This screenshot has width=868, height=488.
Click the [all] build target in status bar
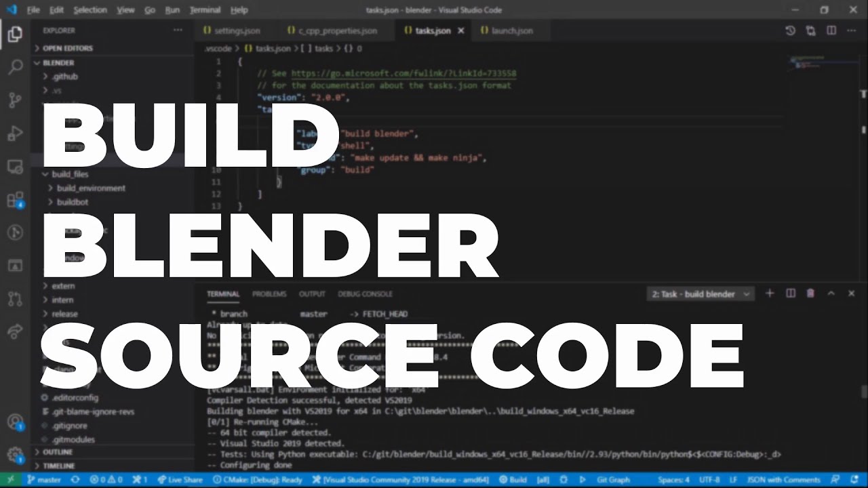coord(543,480)
